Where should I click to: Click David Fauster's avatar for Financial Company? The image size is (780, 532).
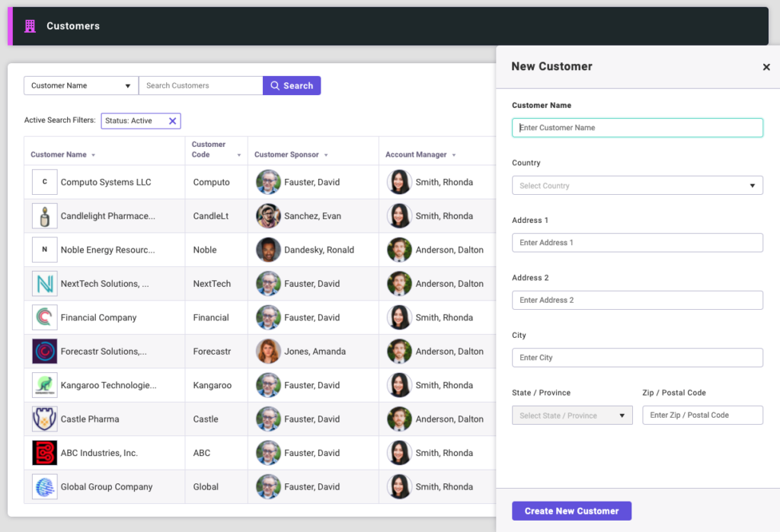(x=268, y=317)
